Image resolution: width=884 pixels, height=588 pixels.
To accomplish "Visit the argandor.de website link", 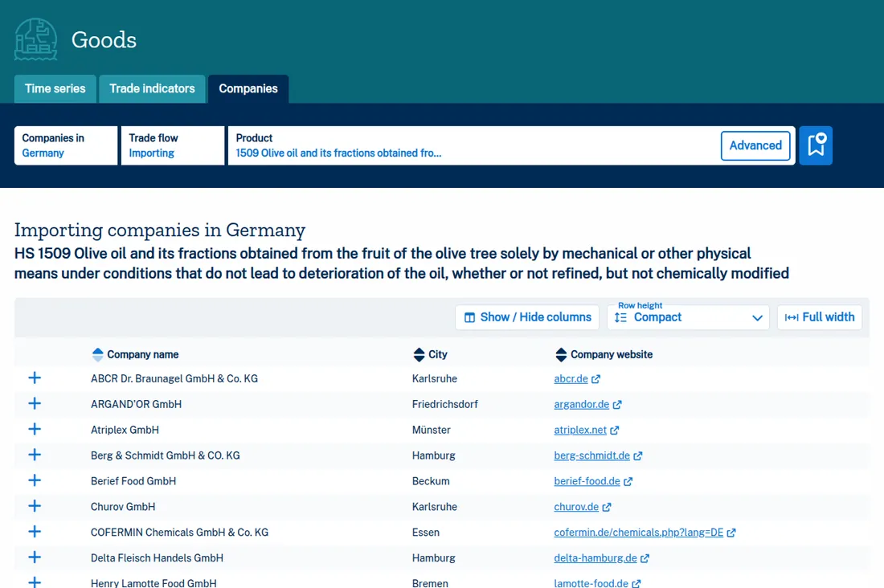I will click(581, 404).
